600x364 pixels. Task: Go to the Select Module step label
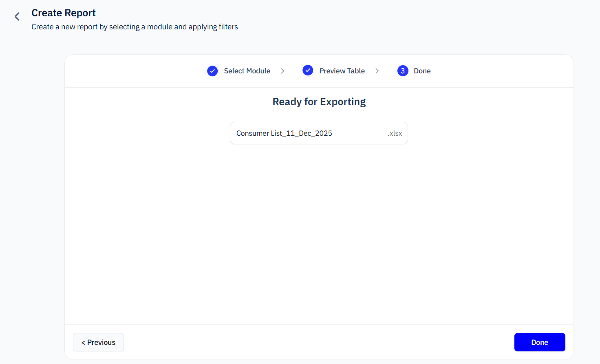coord(247,71)
